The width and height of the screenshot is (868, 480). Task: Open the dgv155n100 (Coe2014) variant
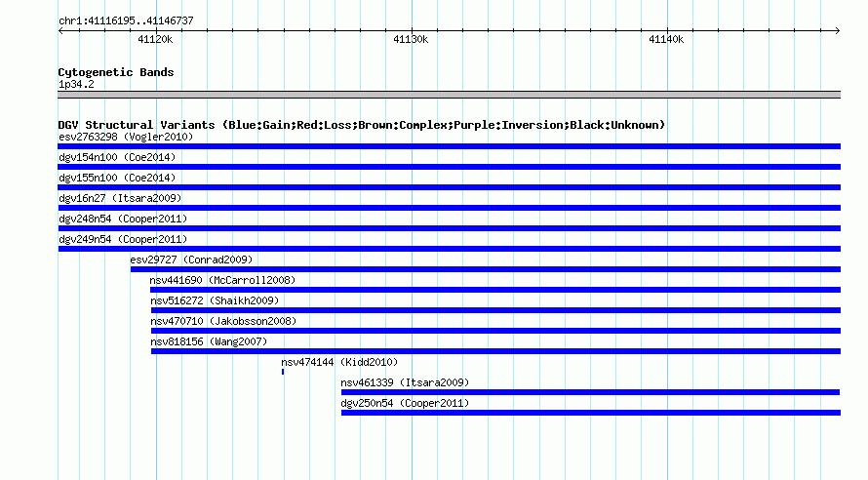[x=117, y=178]
